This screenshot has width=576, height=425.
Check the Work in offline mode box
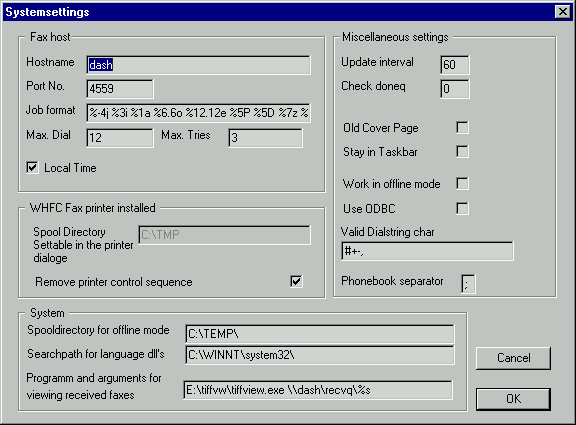[462, 183]
